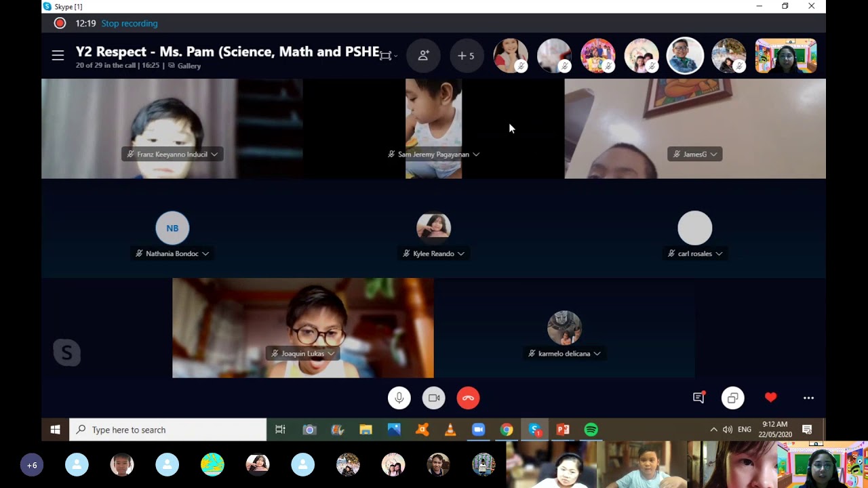This screenshot has width=868, height=488.
Task: Expand Joaquin Lukas options chevron
Action: [x=331, y=353]
